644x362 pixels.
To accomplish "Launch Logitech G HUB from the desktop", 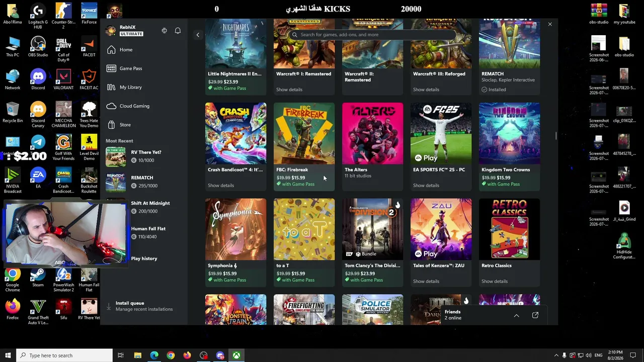I will pyautogui.click(x=38, y=17).
